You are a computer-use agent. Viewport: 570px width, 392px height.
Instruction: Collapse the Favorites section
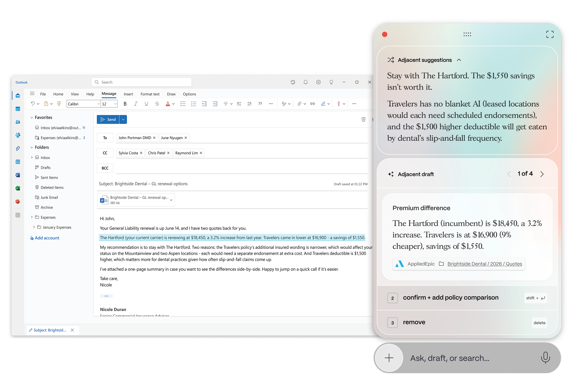pyautogui.click(x=32, y=118)
